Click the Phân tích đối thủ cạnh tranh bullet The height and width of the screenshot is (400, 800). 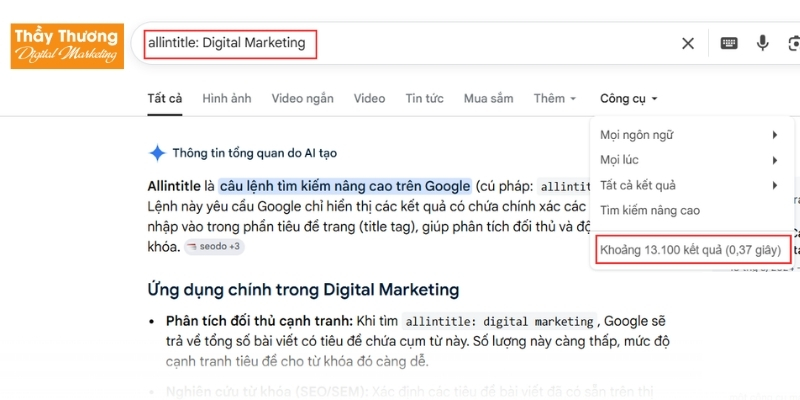coord(259,321)
